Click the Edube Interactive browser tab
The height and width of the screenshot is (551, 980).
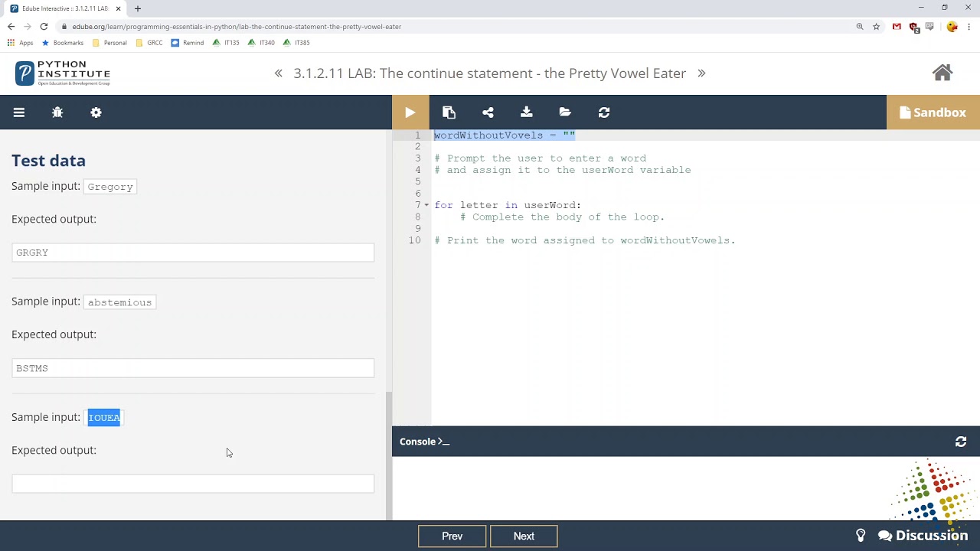(x=64, y=8)
